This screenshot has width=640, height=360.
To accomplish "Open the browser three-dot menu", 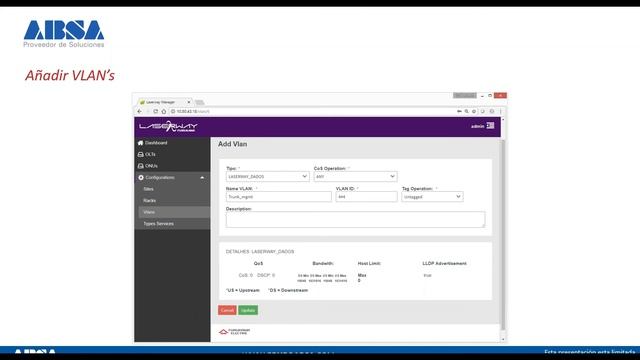I will pyautogui.click(x=501, y=111).
